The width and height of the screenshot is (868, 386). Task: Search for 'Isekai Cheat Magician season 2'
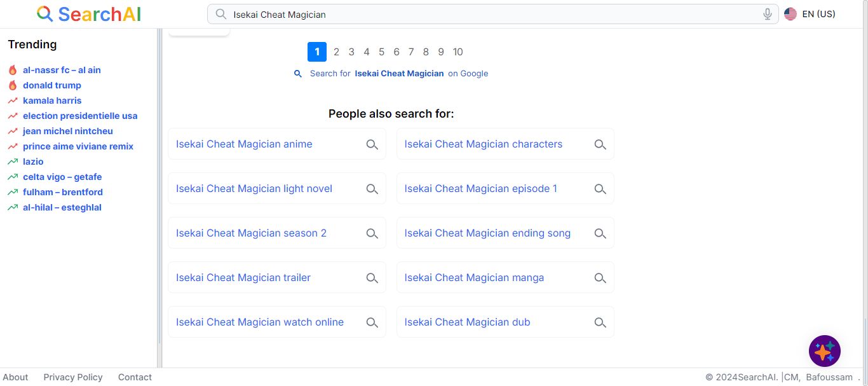(x=251, y=233)
